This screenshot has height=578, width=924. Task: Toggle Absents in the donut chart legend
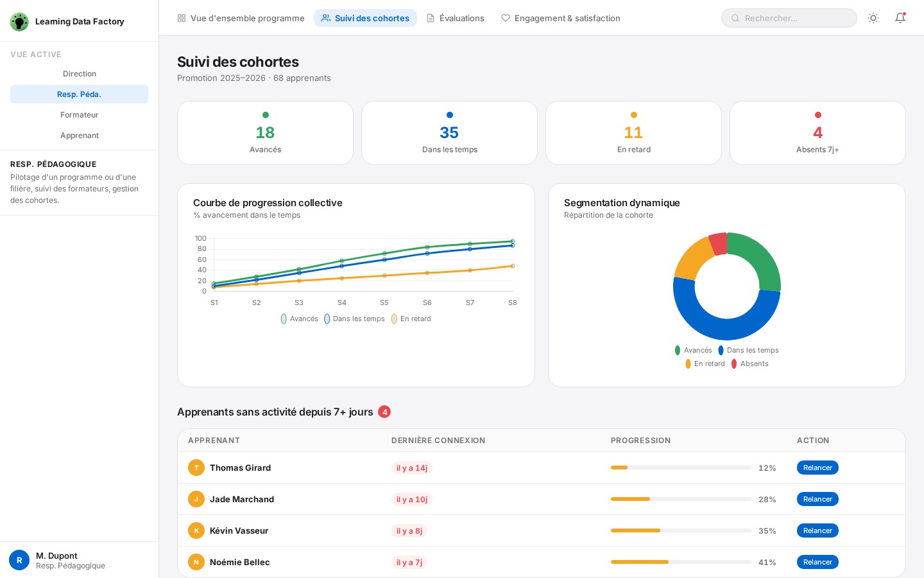click(749, 363)
